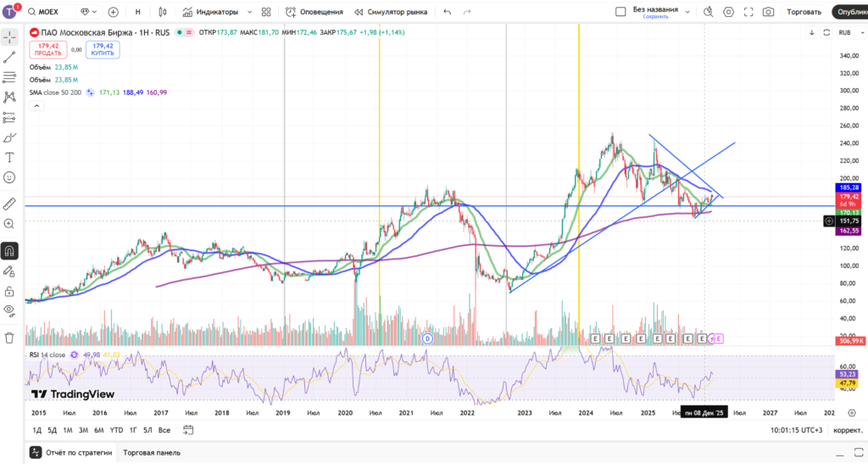Click the refresh icon near RUB
This screenshot has width=868, height=464.
826,33
